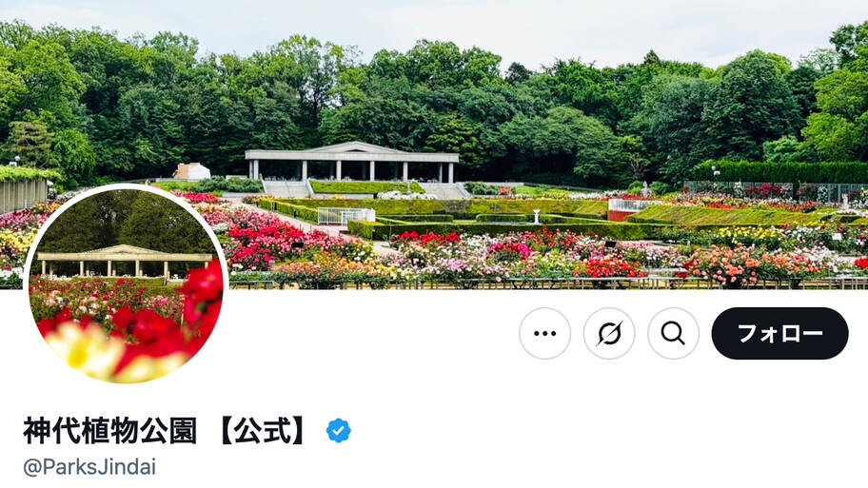Select the @ParksJindai handle text
868x488 pixels.
coord(89,467)
